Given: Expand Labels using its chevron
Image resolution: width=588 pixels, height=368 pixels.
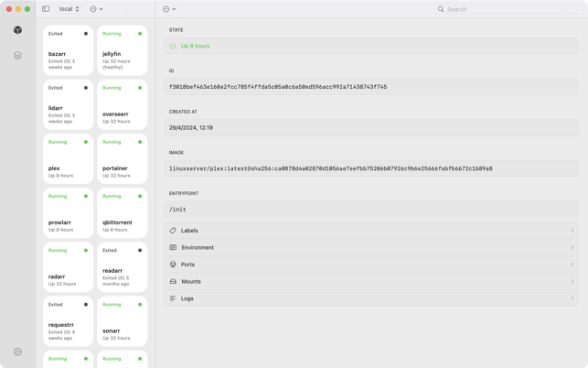Looking at the screenshot, I should [x=572, y=231].
